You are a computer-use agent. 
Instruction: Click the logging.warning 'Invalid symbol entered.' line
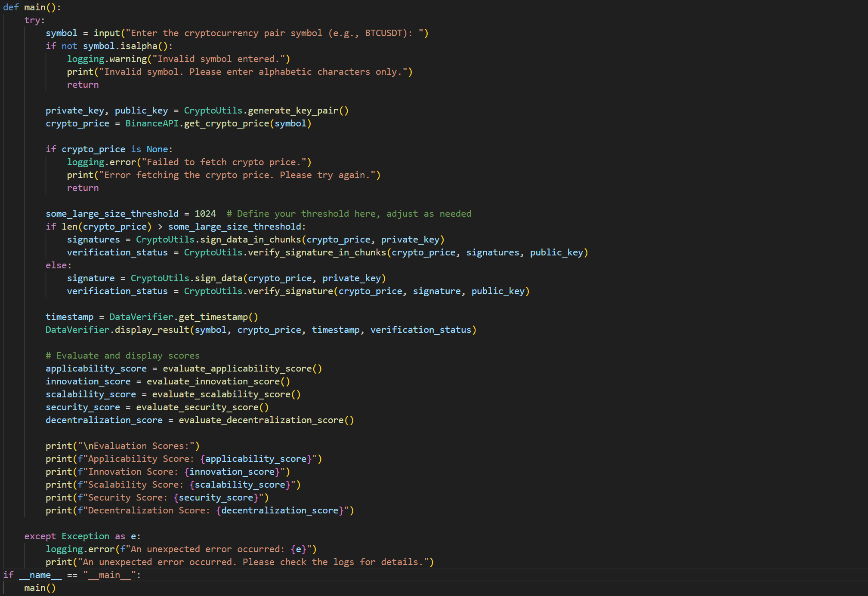tap(178, 59)
